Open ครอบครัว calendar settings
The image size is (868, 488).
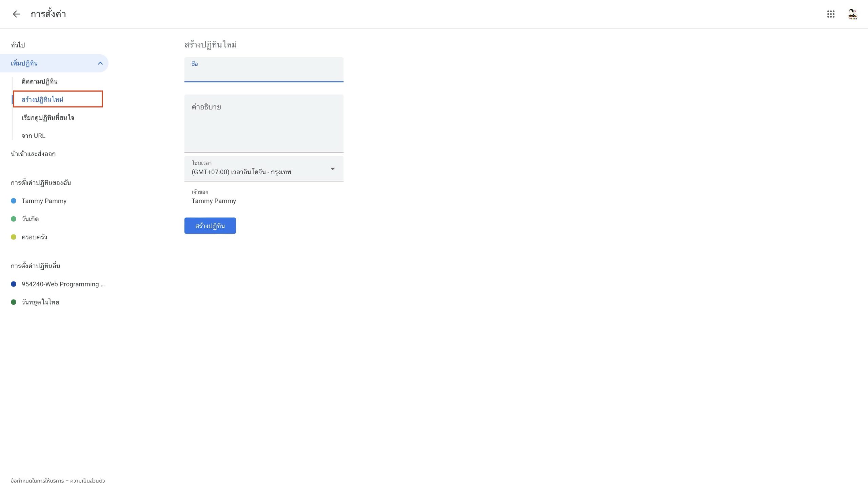coord(34,237)
